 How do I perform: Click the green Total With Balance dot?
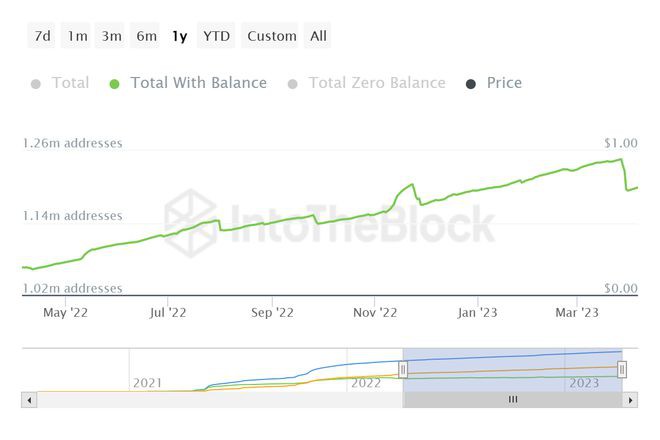pos(115,84)
